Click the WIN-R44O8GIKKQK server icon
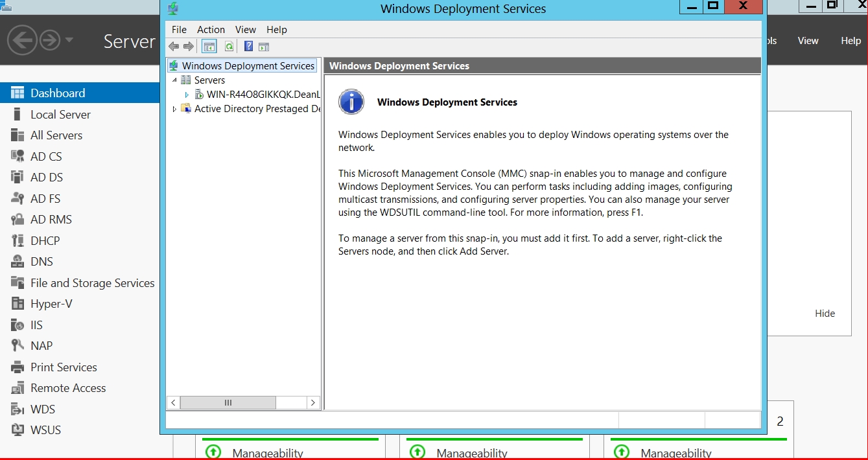868x460 pixels. coord(200,95)
